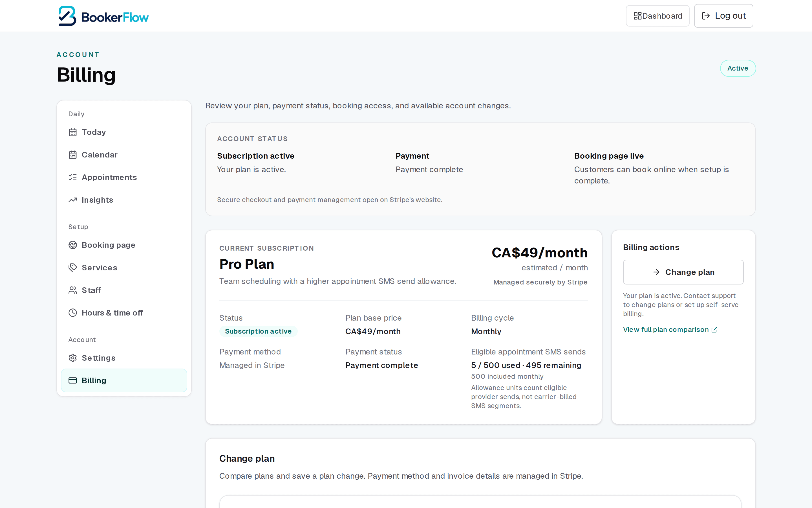The height and width of the screenshot is (508, 812).
Task: Open Hours & time off page
Action: coord(124,313)
